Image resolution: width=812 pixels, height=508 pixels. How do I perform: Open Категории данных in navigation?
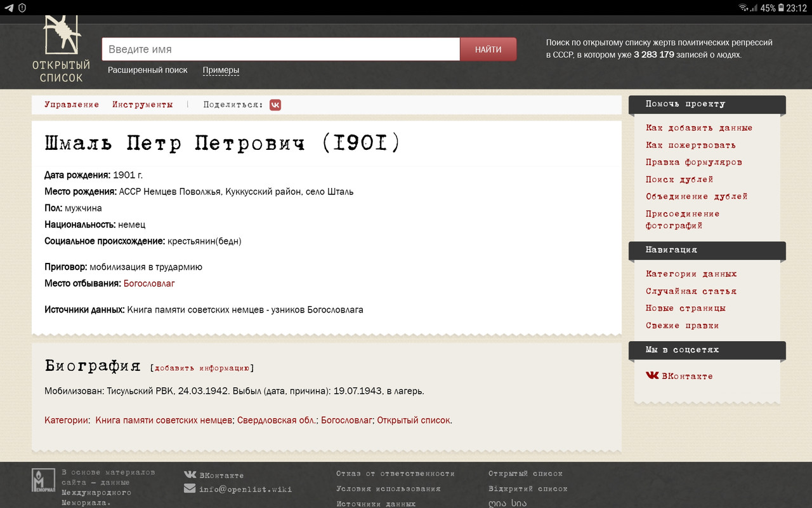(x=691, y=274)
